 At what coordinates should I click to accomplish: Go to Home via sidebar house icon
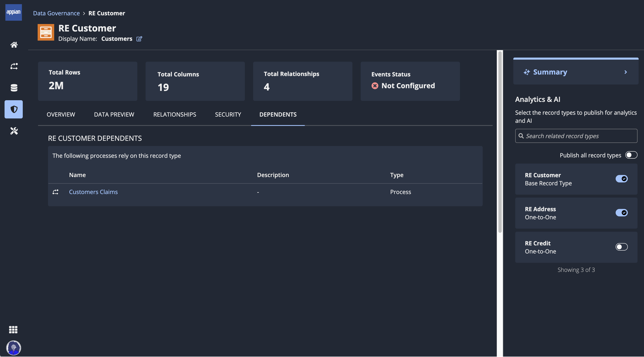click(14, 45)
